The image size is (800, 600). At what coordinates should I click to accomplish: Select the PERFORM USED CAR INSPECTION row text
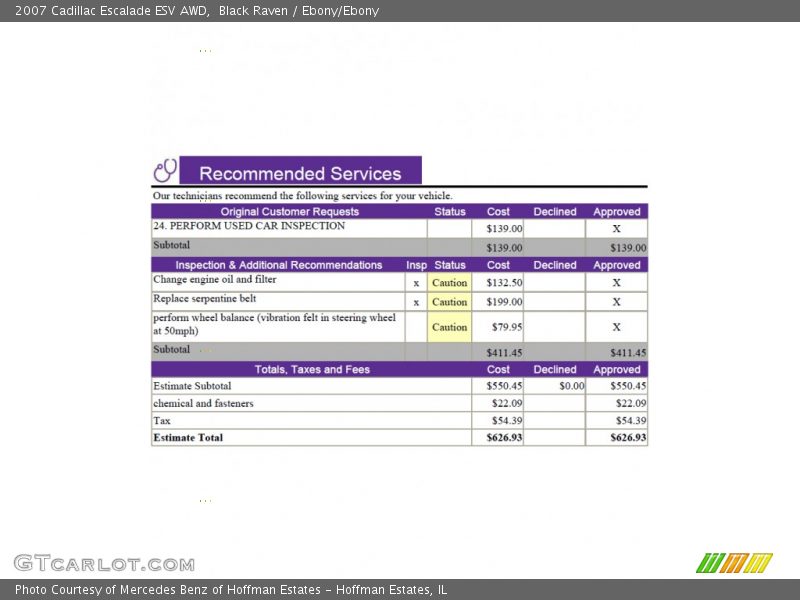point(249,226)
